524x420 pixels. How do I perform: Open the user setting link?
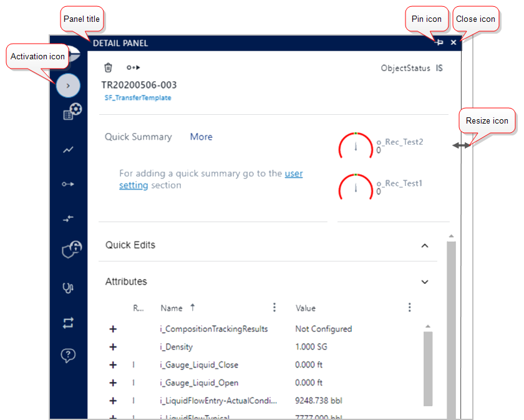click(x=293, y=173)
